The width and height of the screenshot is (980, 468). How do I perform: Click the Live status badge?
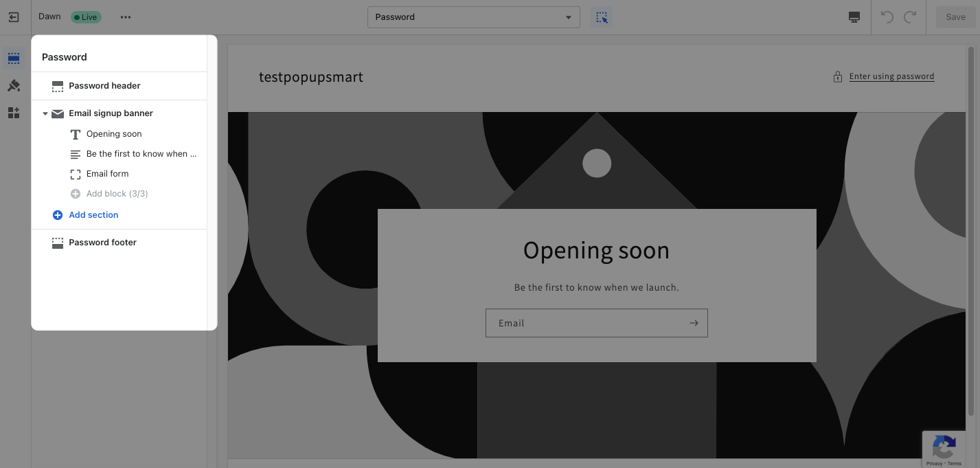tap(85, 16)
